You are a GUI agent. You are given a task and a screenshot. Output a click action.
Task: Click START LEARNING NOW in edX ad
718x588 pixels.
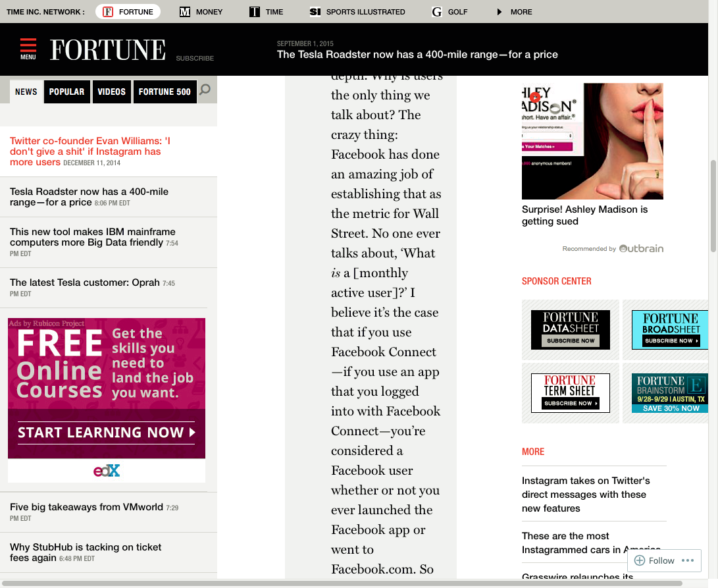[106, 433]
